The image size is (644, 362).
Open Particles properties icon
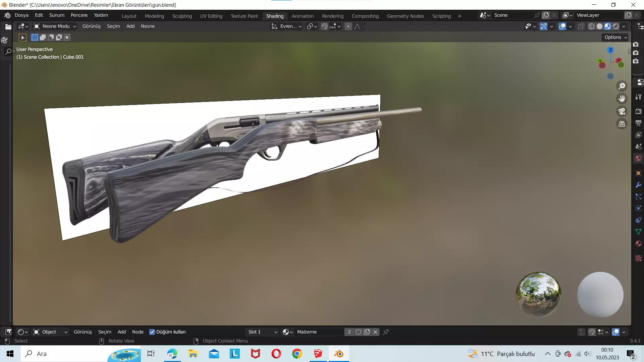(638, 197)
